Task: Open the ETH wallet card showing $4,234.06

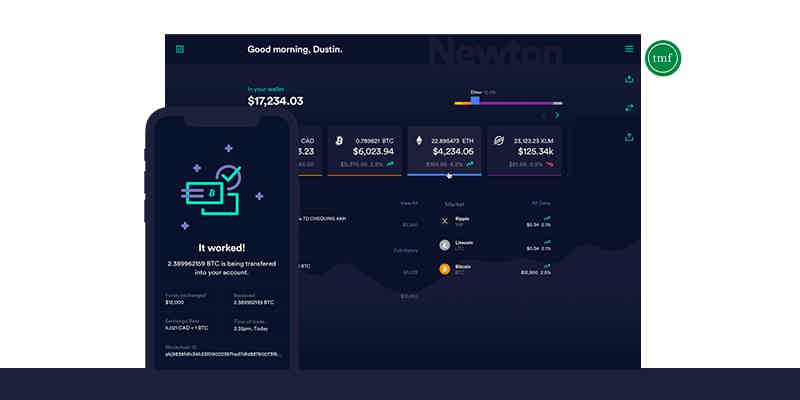Action: (x=444, y=152)
